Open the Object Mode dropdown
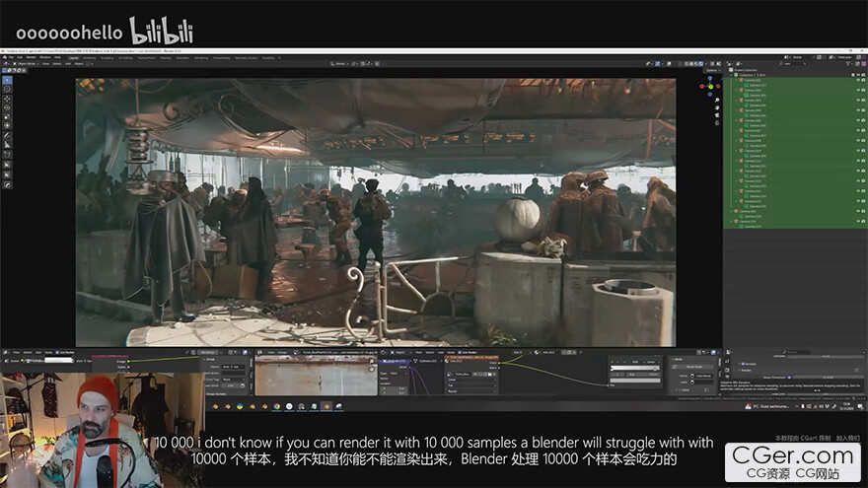This screenshot has width=868, height=488. click(26, 64)
